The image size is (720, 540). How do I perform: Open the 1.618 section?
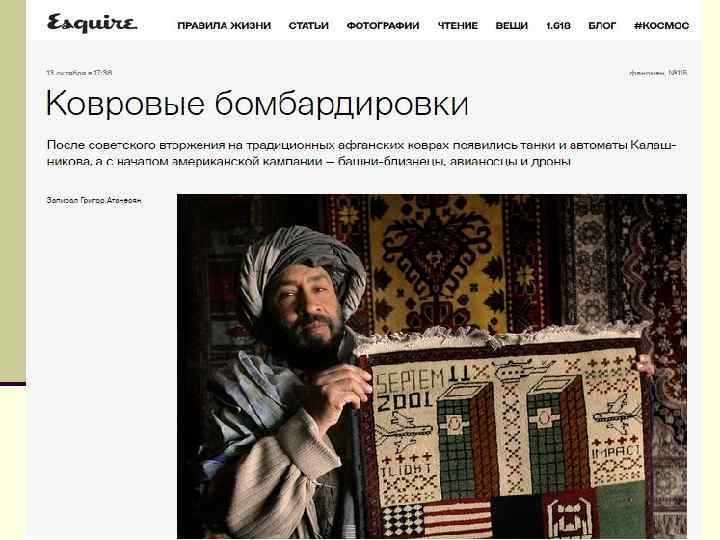(558, 26)
